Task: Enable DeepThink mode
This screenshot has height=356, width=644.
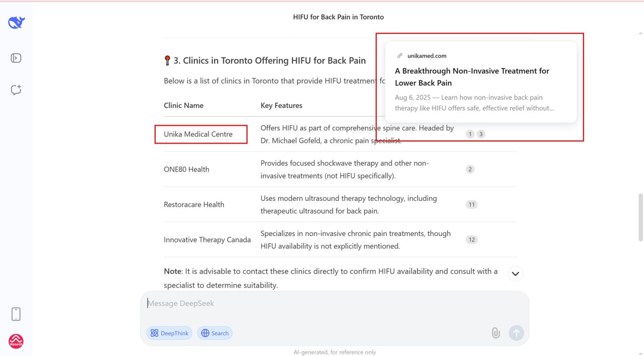Action: click(x=169, y=332)
